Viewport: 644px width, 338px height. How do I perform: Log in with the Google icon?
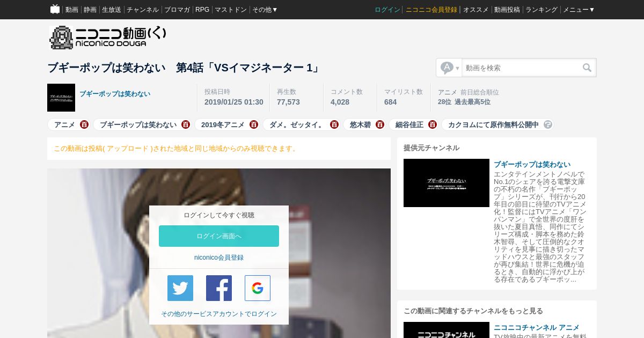(x=258, y=288)
